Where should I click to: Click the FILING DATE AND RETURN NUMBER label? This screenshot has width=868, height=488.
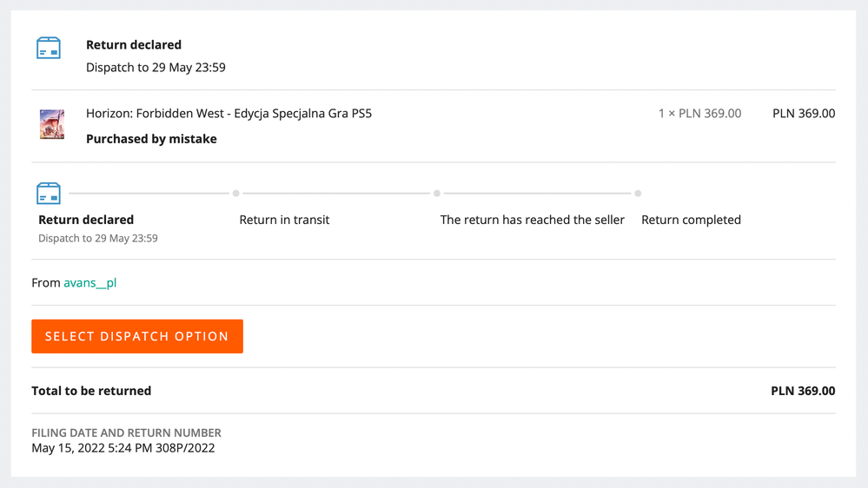pos(126,432)
